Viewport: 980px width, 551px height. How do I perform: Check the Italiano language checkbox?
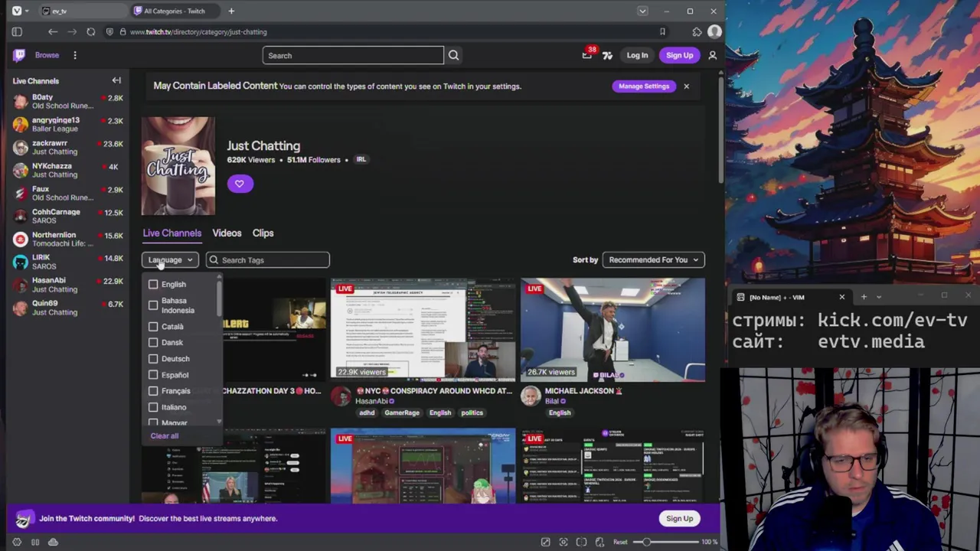(153, 407)
